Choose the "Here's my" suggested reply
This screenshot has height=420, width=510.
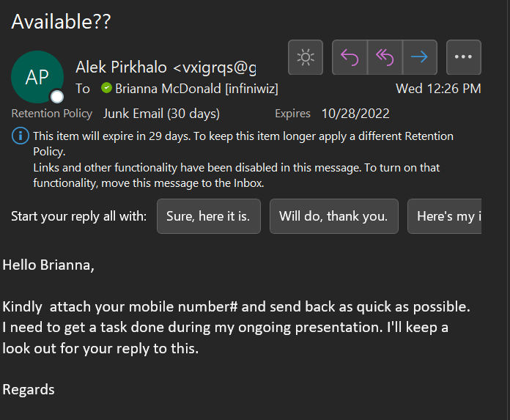tap(444, 216)
